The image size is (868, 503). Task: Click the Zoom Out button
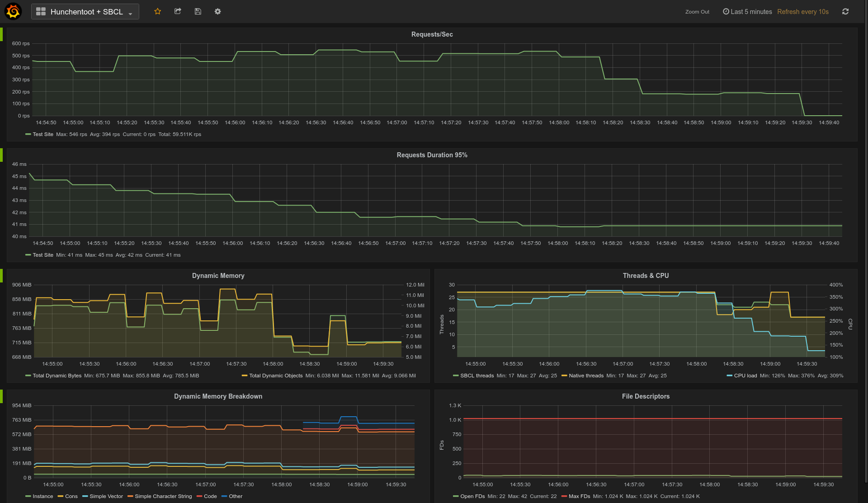697,11
